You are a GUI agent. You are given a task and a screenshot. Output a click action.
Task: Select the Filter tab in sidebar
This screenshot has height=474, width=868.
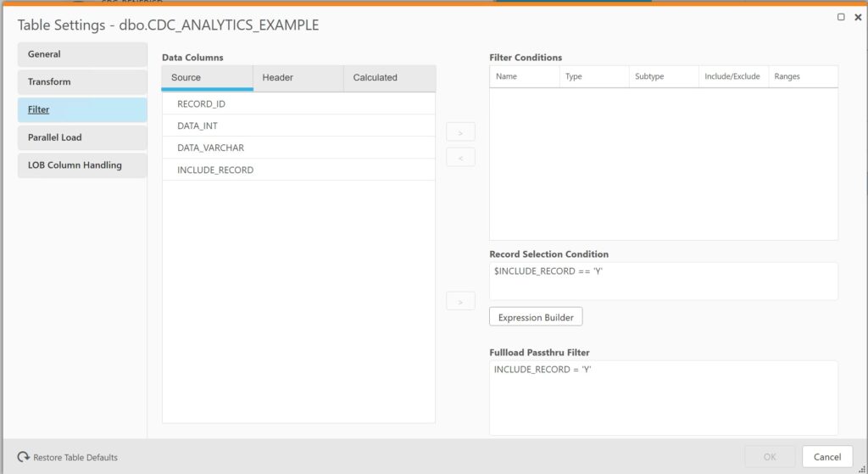click(x=82, y=110)
